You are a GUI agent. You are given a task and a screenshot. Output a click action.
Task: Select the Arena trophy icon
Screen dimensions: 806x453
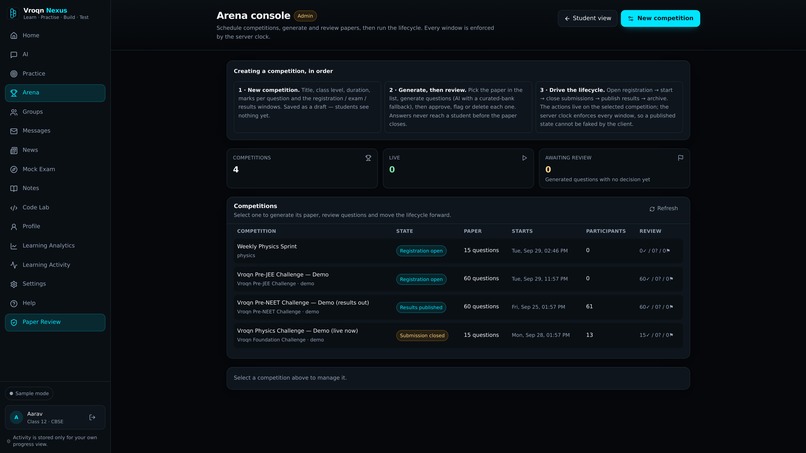pyautogui.click(x=14, y=93)
